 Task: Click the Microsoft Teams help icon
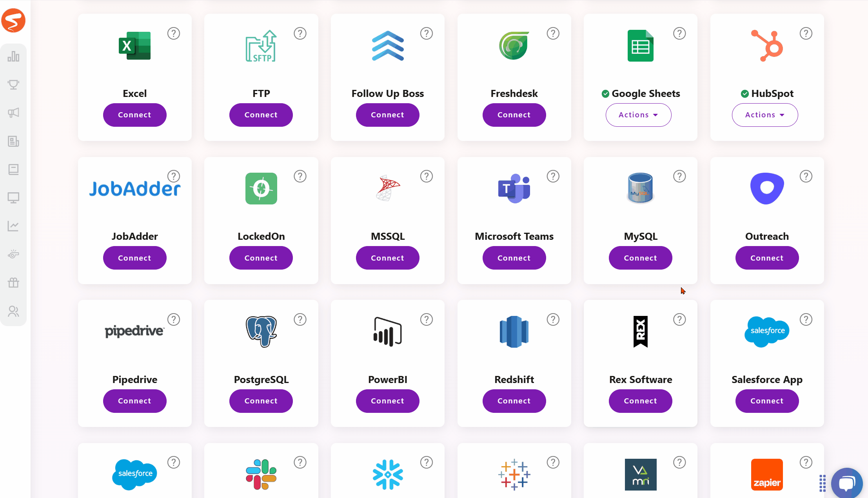tap(553, 176)
